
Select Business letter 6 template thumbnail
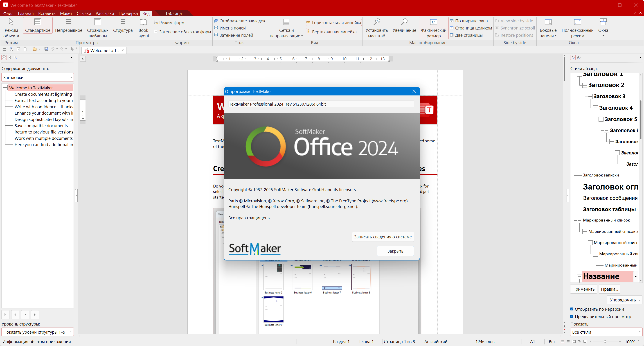point(302,277)
